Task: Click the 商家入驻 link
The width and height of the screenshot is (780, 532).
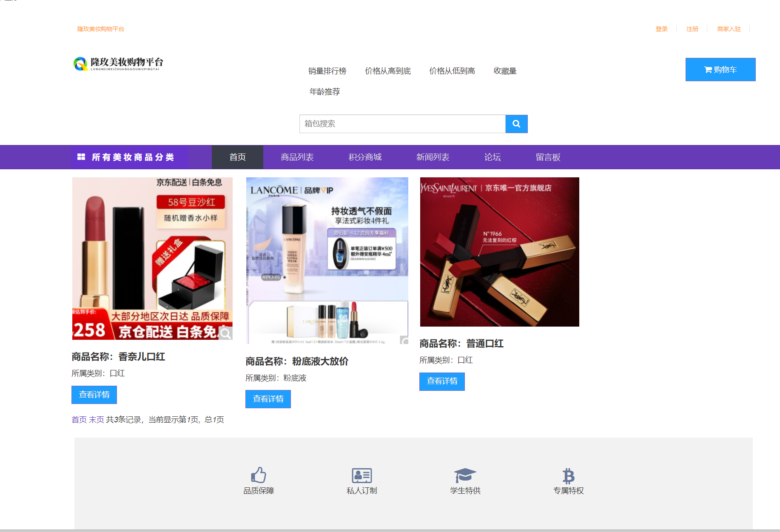Action: pos(728,28)
